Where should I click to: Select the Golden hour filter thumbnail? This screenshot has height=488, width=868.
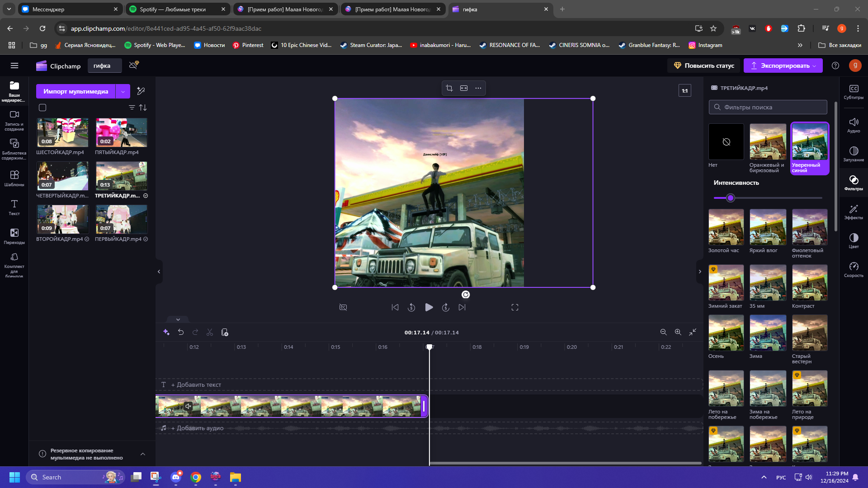click(726, 227)
